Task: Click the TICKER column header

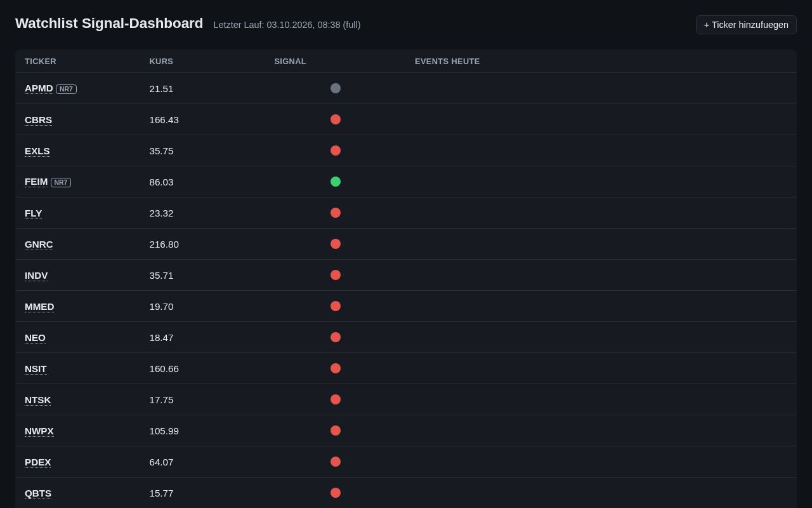Action: [41, 62]
